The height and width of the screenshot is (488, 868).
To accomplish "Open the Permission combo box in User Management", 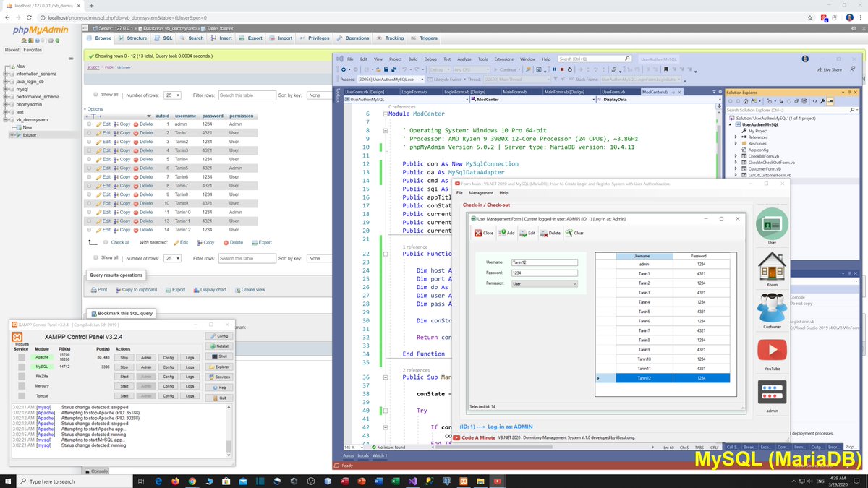I will pos(545,284).
